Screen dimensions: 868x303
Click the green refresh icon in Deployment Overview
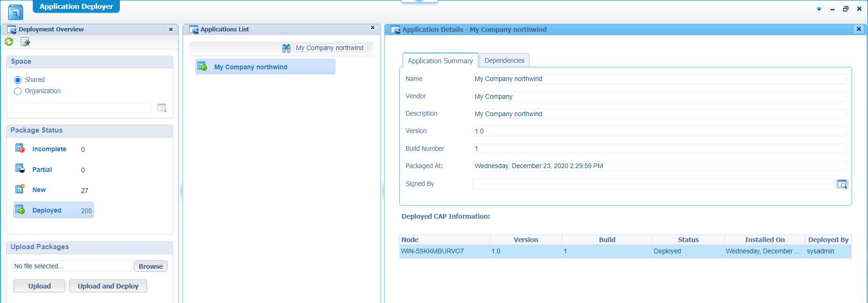(9, 42)
